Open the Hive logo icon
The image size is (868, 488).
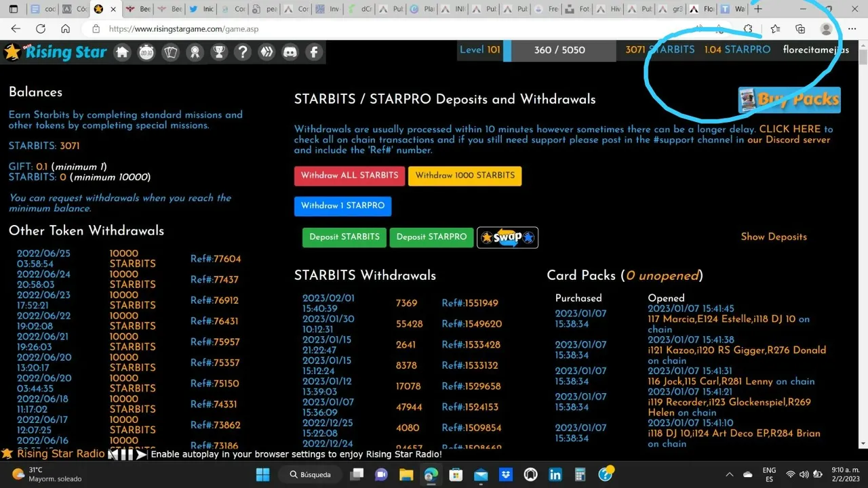[x=267, y=52]
